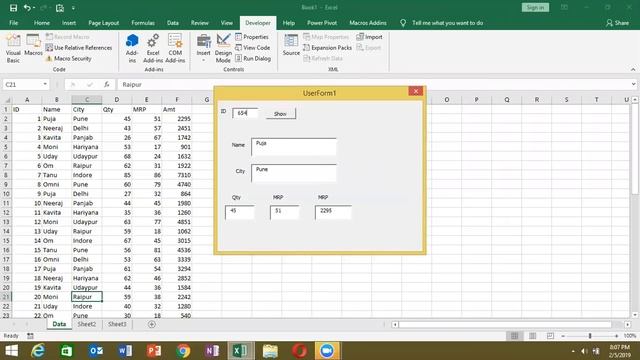Open Windows Start menu

11,351
